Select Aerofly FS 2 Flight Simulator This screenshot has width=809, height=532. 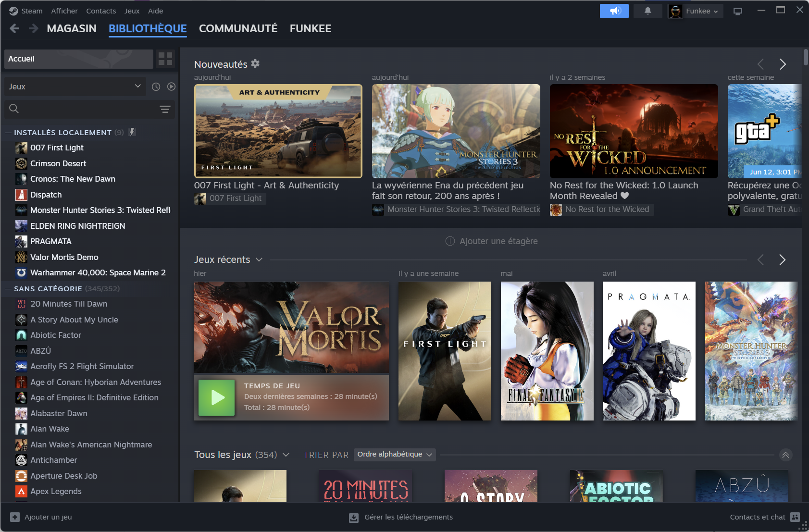pos(82,366)
